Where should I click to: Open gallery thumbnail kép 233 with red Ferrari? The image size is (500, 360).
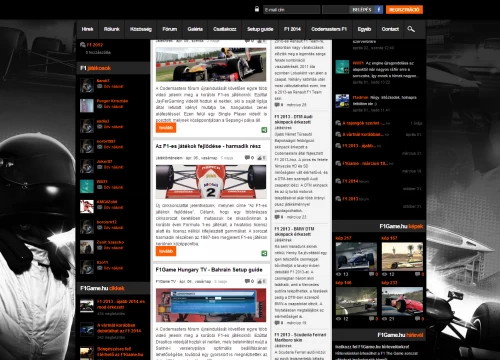tap(402, 301)
